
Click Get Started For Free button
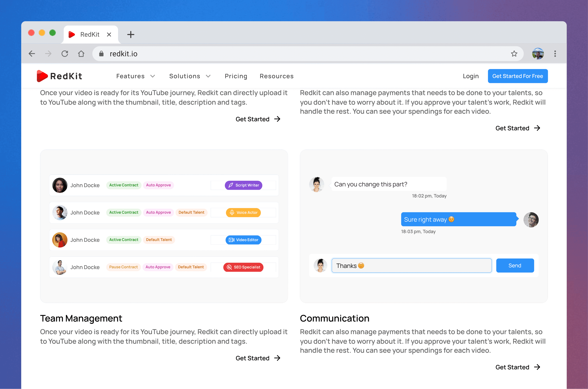518,76
